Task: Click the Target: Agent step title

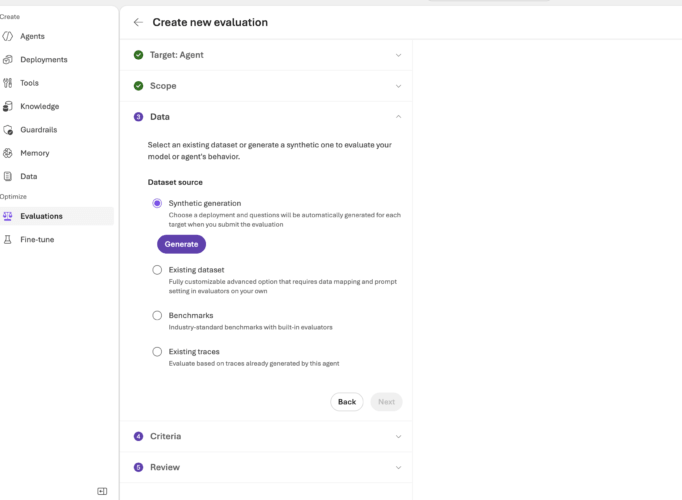Action: [177, 55]
